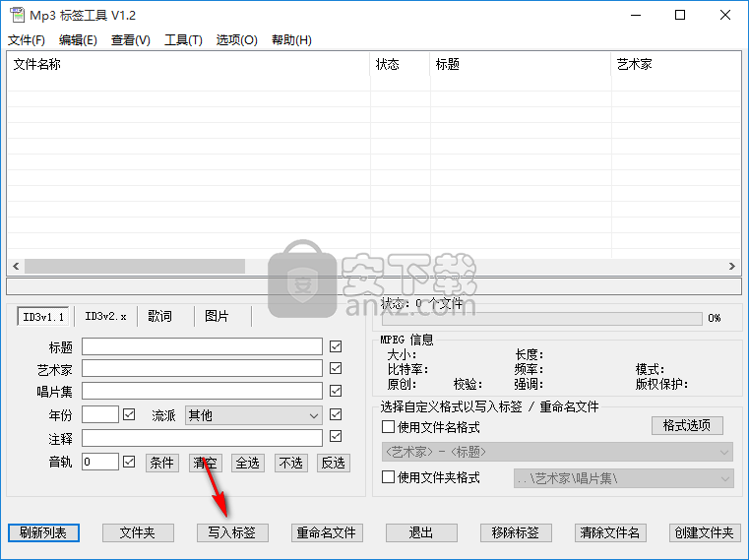Image resolution: width=749 pixels, height=560 pixels.
Task: Minimize the Mp3 标签工具 window
Action: pos(635,15)
